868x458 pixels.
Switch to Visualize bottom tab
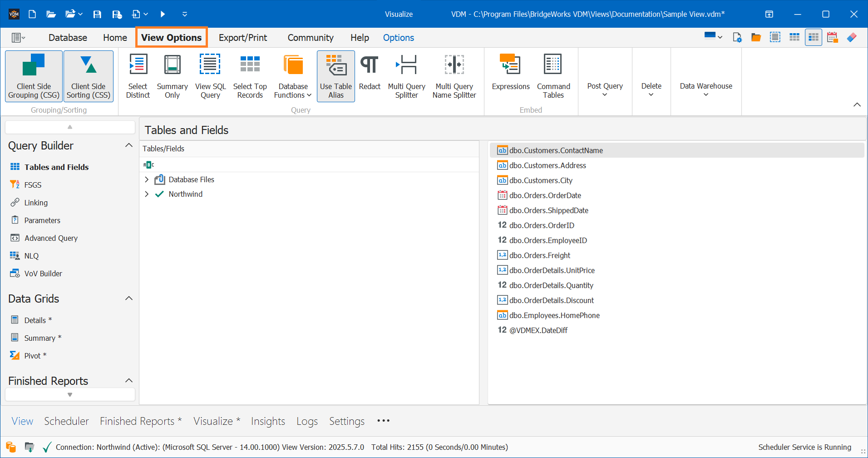tap(217, 421)
